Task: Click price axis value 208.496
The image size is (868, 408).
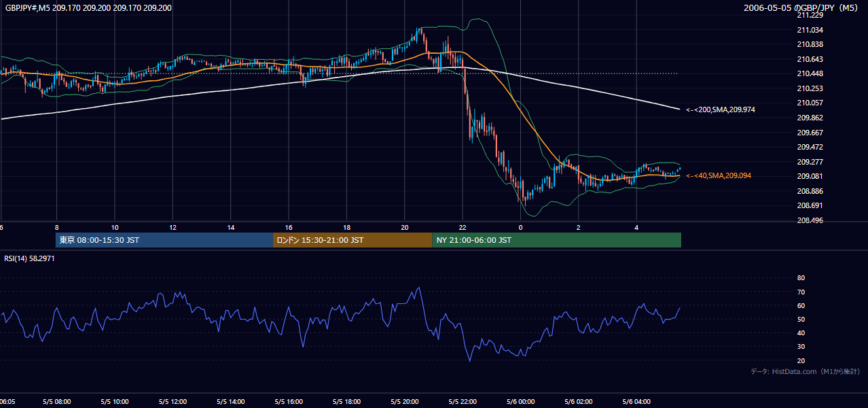Action: [809, 220]
